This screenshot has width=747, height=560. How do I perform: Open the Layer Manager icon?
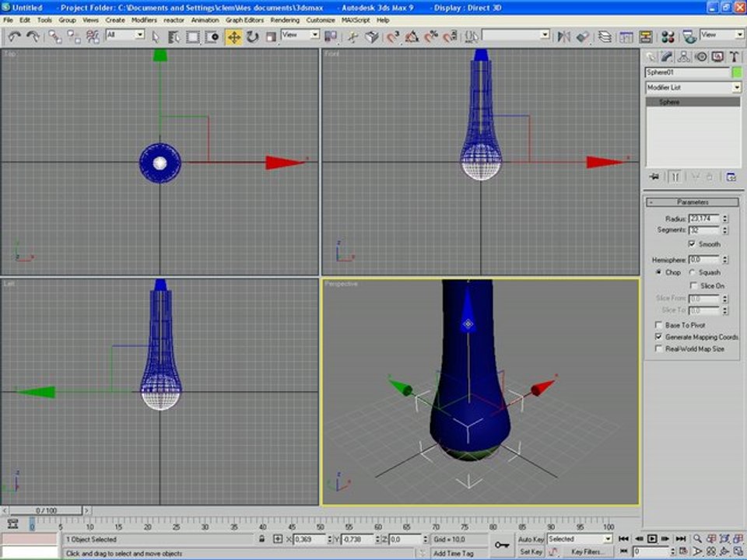605,37
